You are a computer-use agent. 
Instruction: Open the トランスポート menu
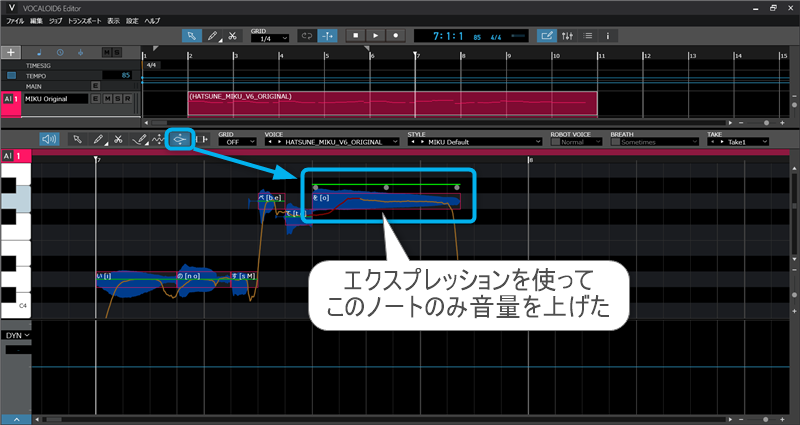(x=85, y=21)
